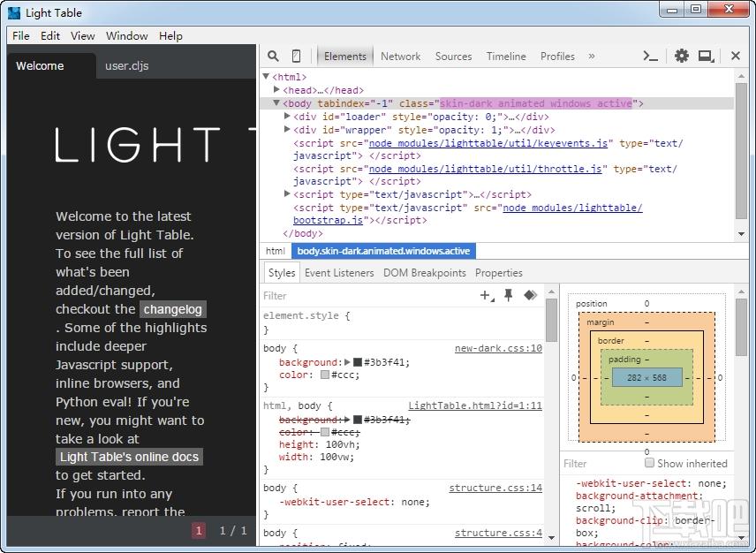The width and height of the screenshot is (756, 553).
Task: Click the dock side toggle icon
Action: pos(707,56)
